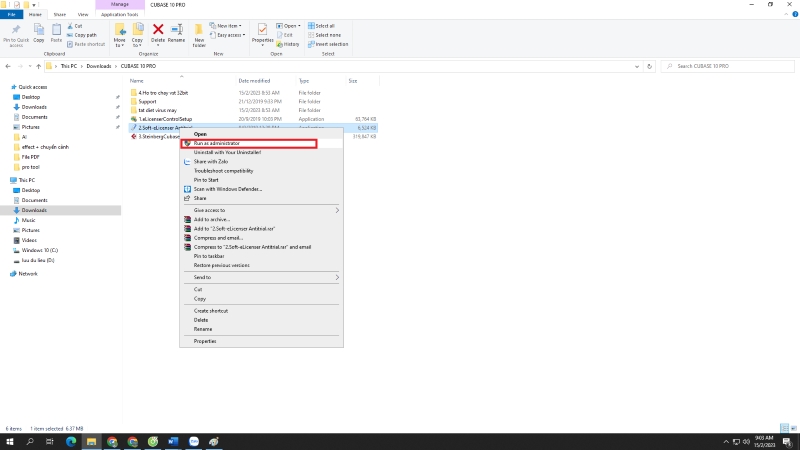
Task: Open the Application Tools tab
Action: click(x=119, y=15)
